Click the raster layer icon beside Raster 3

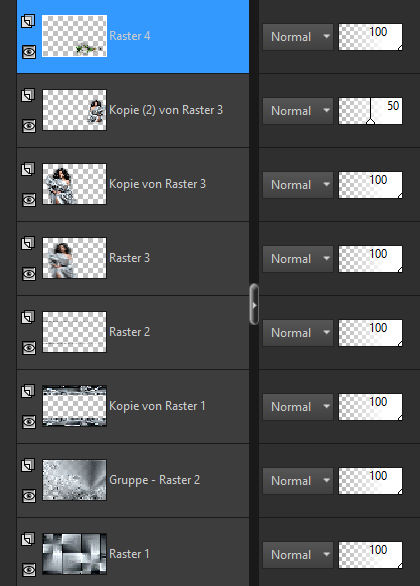pyautogui.click(x=28, y=243)
